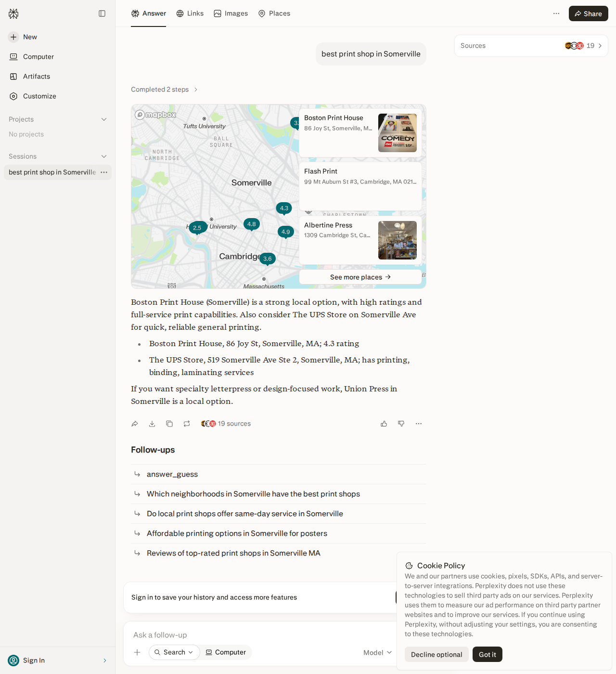Switch to the Images tab
Screen dimensions: 616x674
click(x=231, y=13)
